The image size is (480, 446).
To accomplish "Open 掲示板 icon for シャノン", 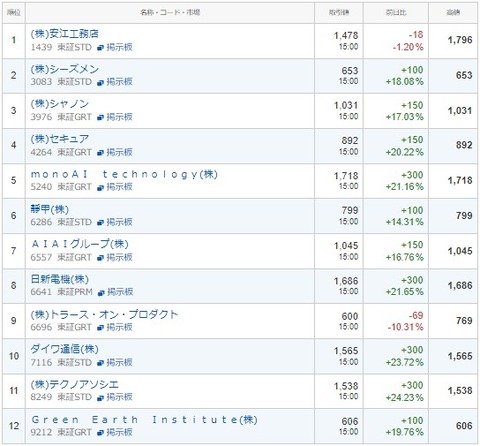I will (100, 117).
